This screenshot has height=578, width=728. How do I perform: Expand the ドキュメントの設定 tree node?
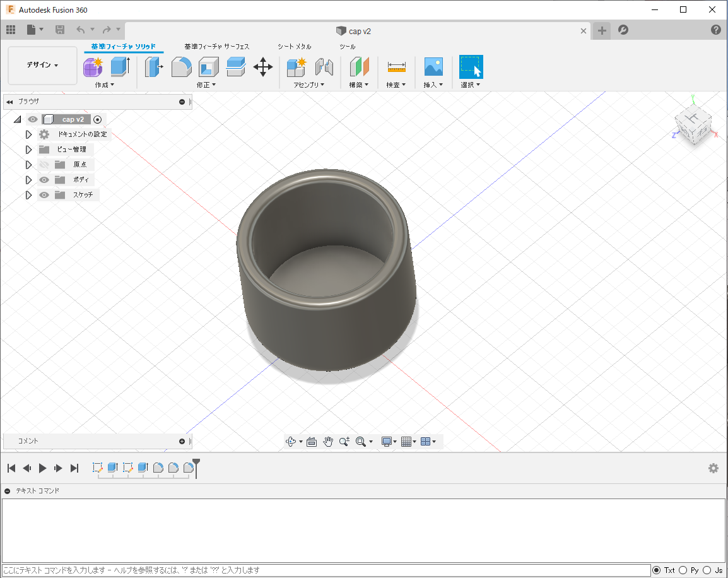[x=28, y=134]
